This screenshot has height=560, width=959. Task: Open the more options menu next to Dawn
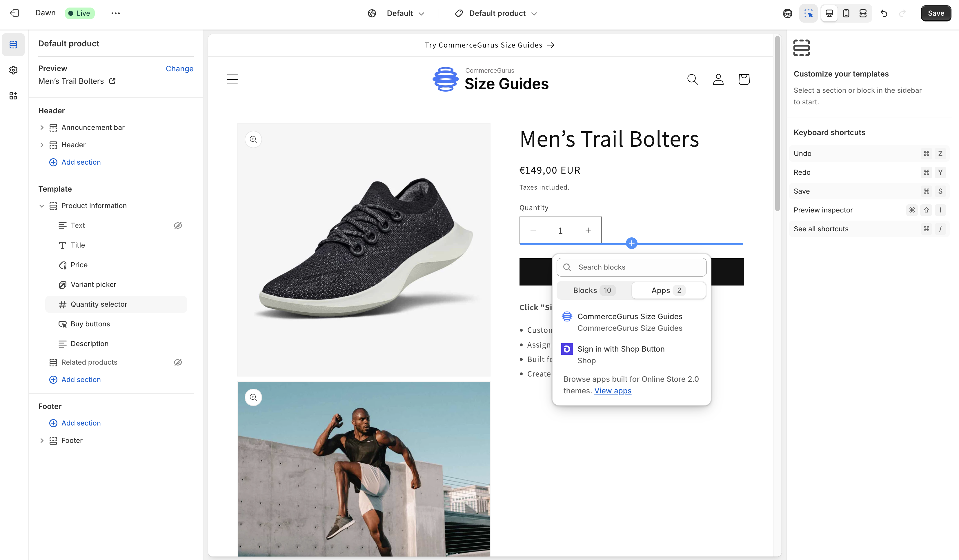(115, 13)
